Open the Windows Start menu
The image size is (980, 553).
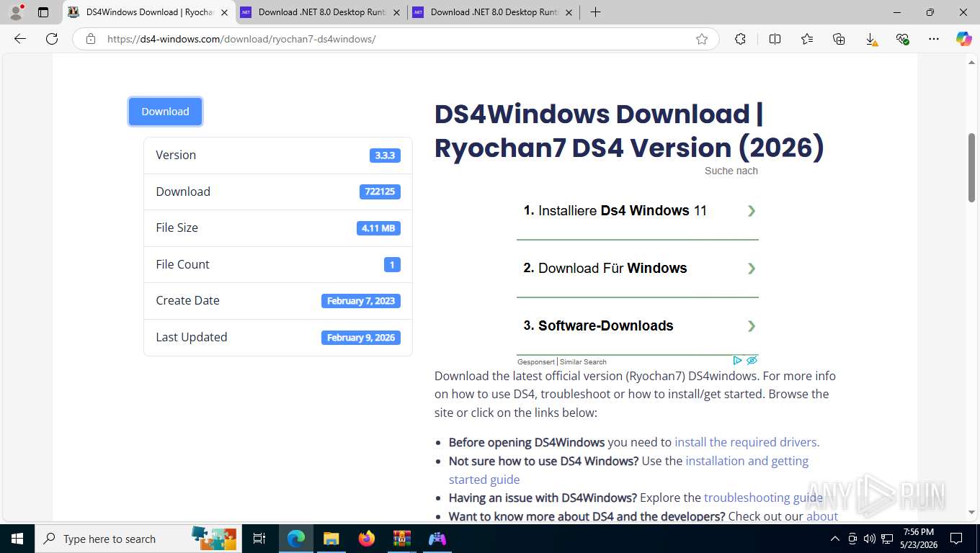tap(17, 539)
